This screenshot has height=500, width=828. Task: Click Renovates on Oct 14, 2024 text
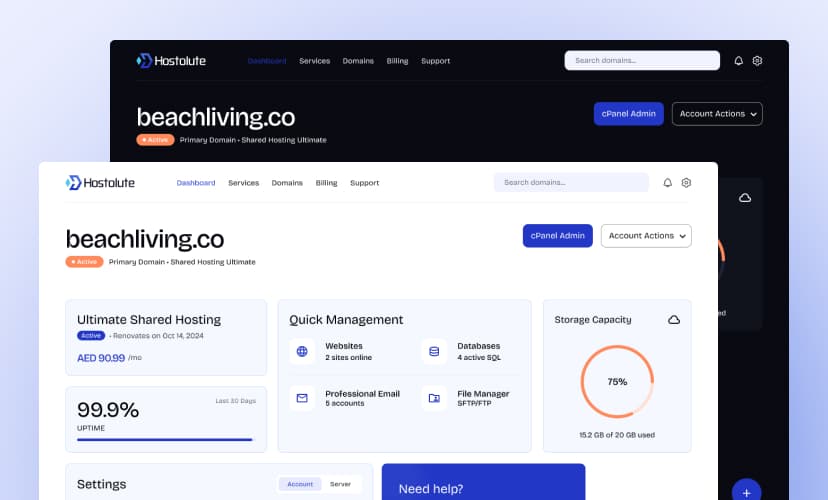coord(158,336)
